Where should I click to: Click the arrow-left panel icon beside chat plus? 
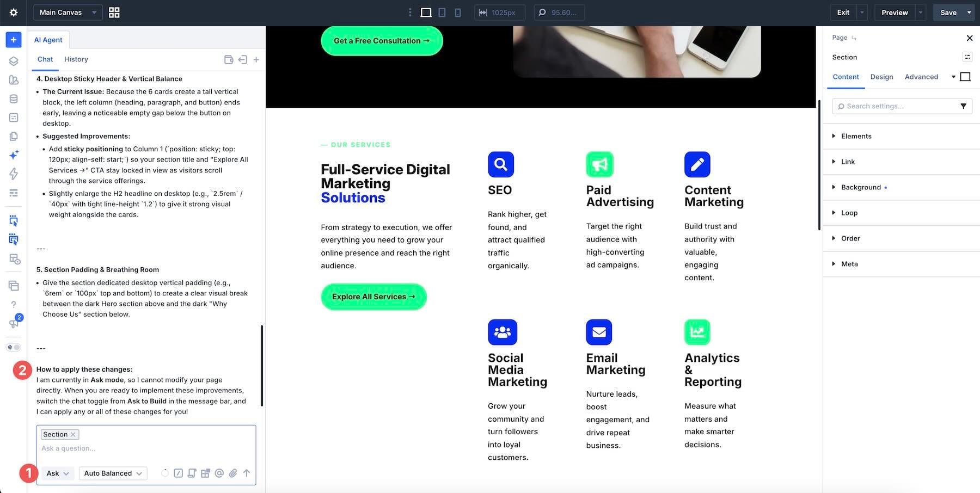[242, 59]
